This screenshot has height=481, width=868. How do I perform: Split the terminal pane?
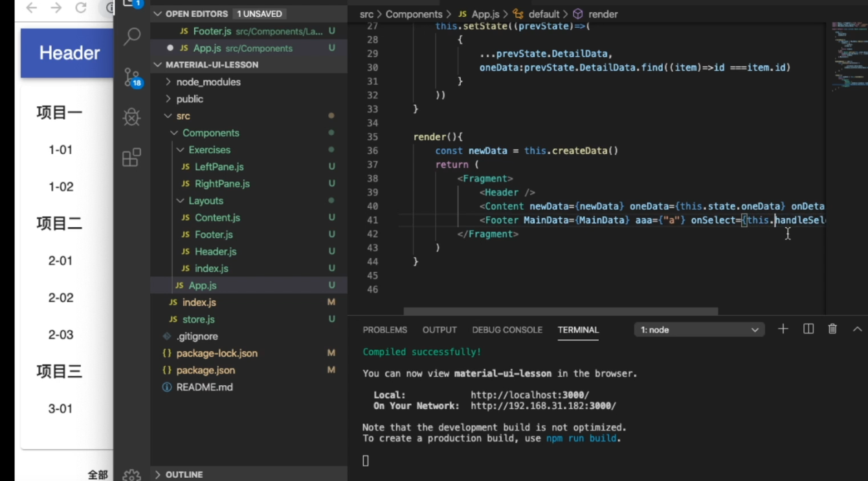click(x=808, y=329)
